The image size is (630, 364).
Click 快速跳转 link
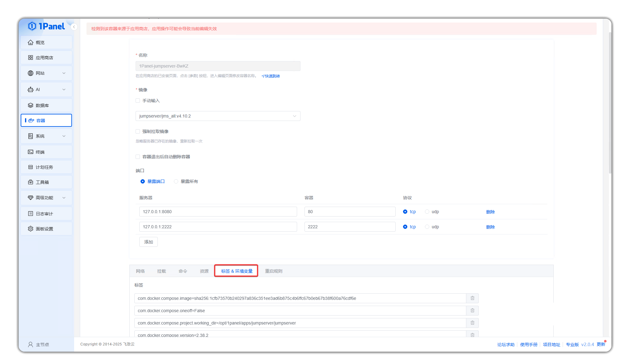point(271,76)
